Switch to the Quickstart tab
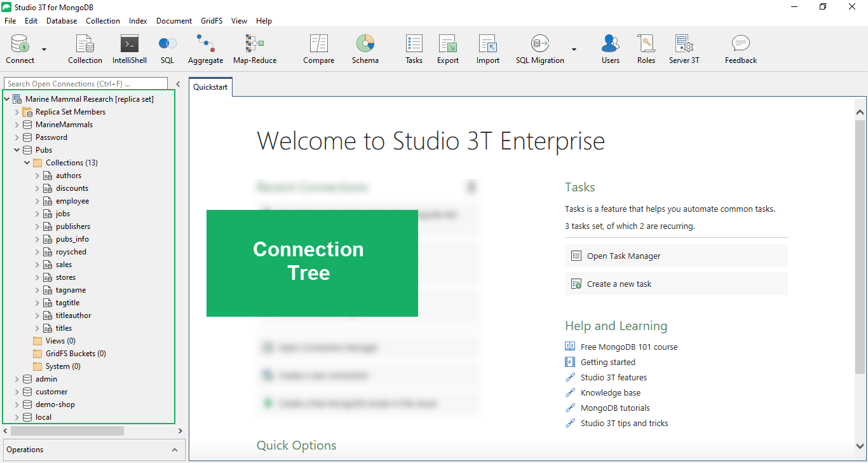The height and width of the screenshot is (463, 868). [211, 88]
